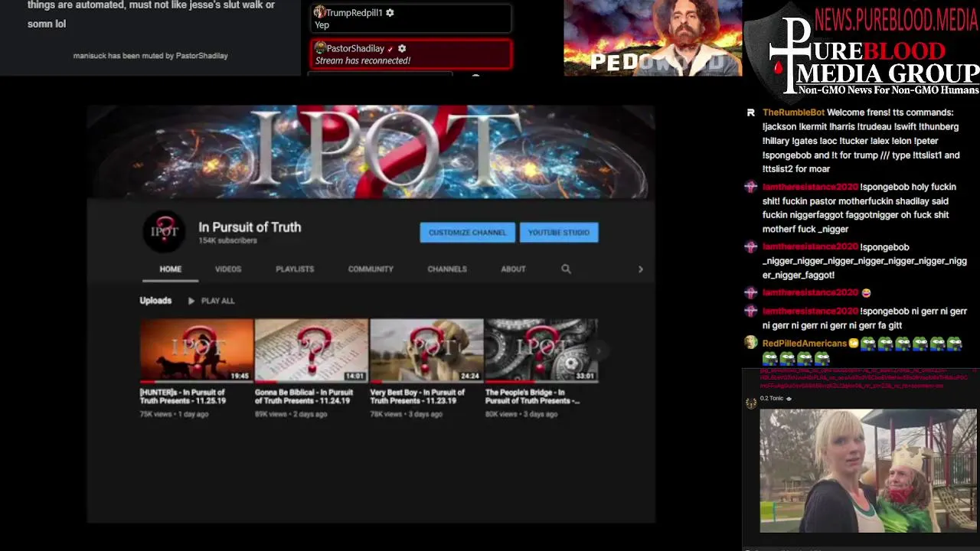Screen dimensions: 980x551
Task: Click TrumpRedpill1's 'Yep' message
Action: click(322, 25)
